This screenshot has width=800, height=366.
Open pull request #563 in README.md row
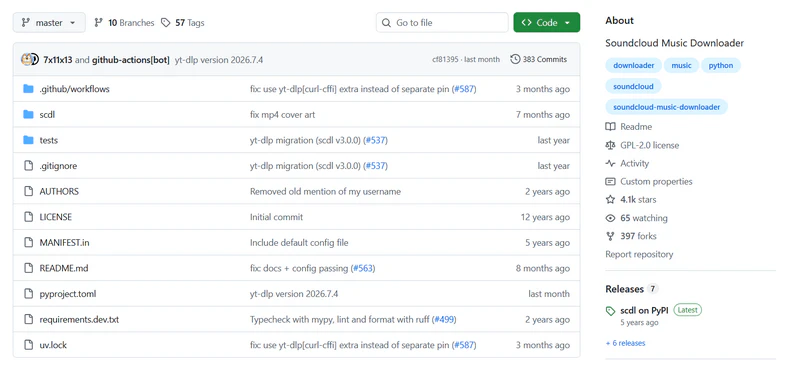[363, 268]
